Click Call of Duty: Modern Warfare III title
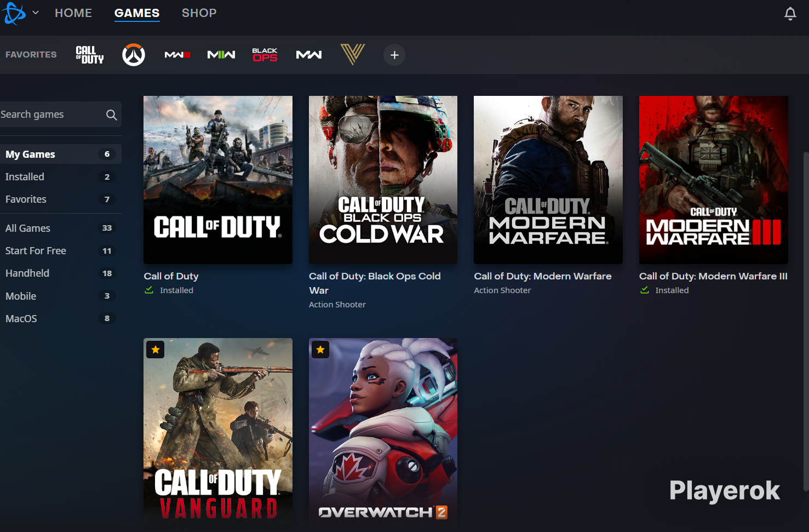 pyautogui.click(x=713, y=276)
